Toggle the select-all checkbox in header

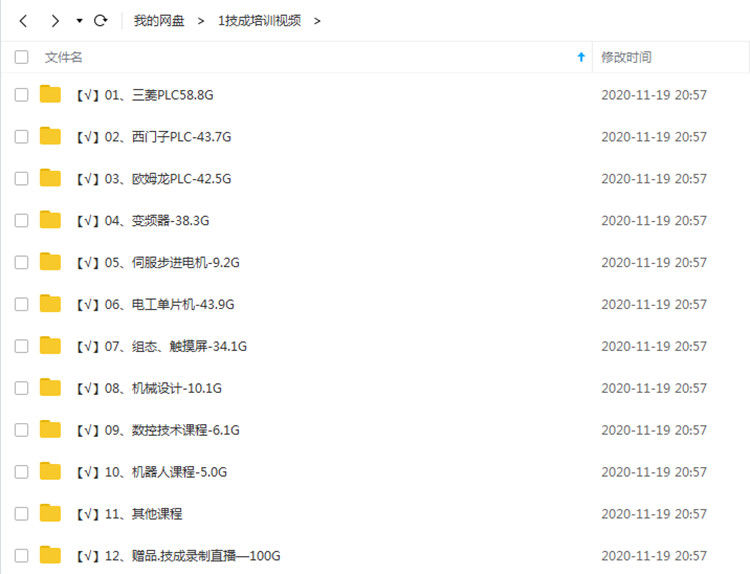pyautogui.click(x=21, y=58)
